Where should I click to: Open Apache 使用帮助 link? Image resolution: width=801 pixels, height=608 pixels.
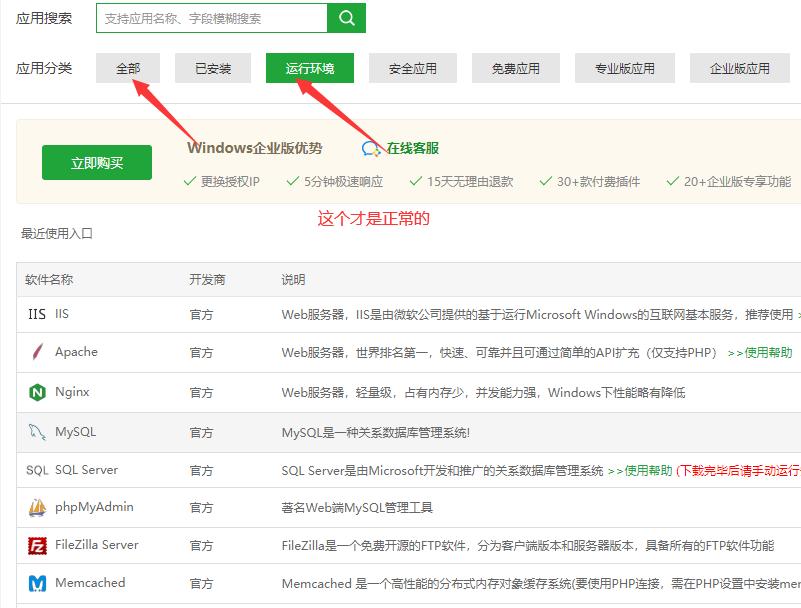[x=760, y=353]
